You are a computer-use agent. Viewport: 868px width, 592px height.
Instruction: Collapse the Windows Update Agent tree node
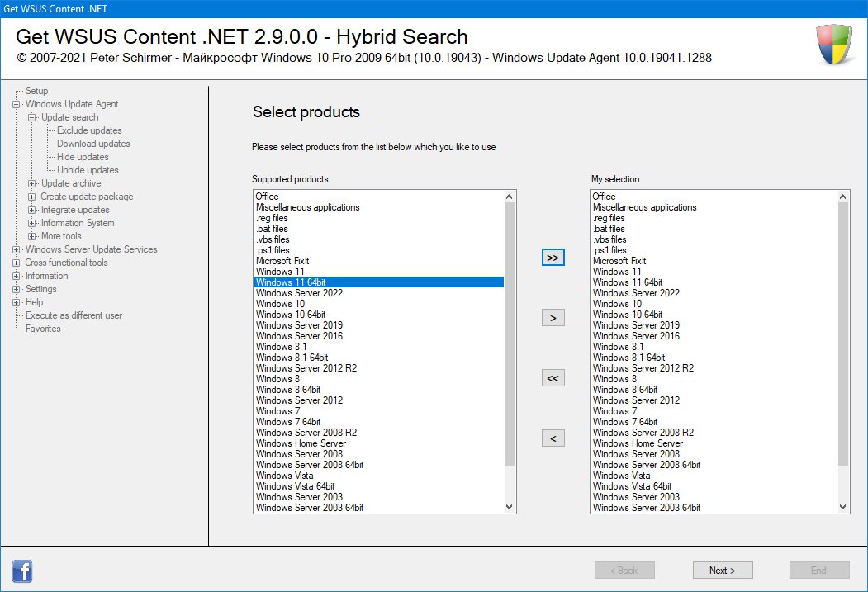16,104
